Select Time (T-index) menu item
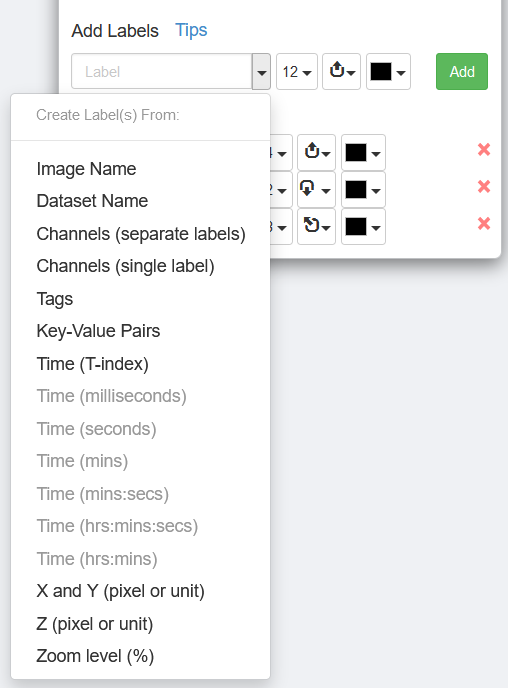This screenshot has width=508, height=688. tap(93, 364)
